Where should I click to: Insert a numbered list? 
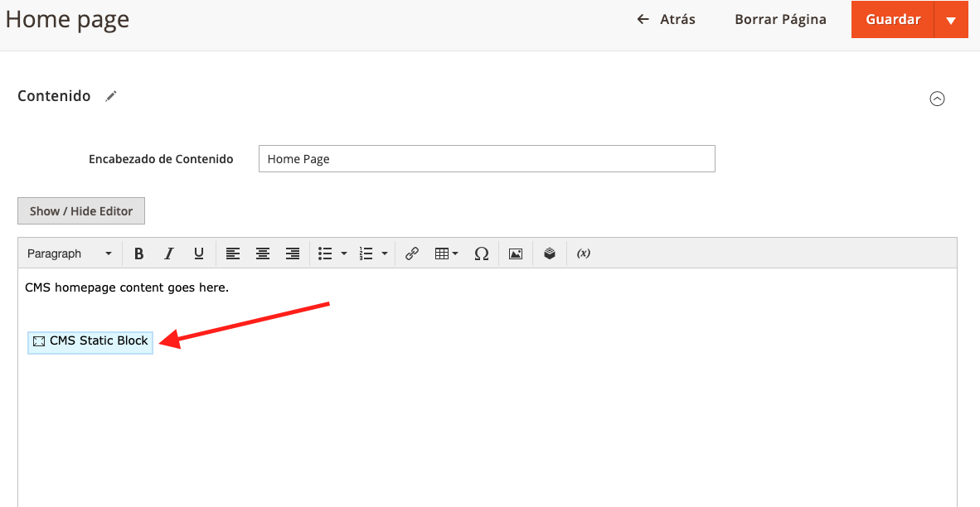366,254
